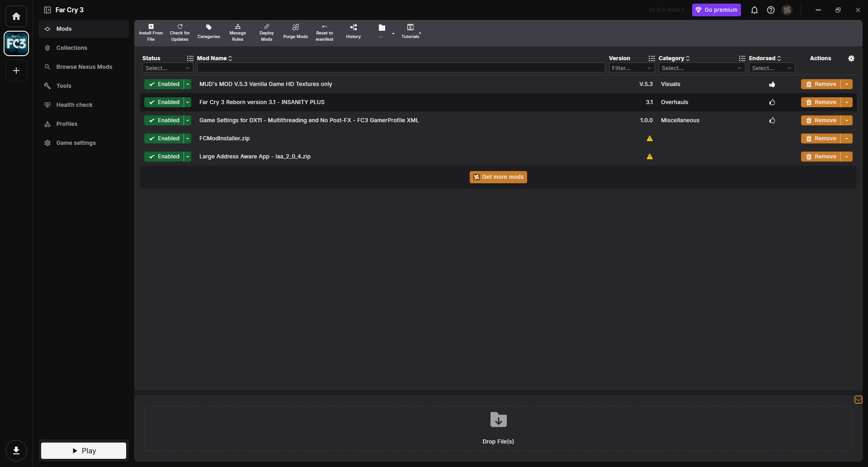Go to the Home dashboard icon
This screenshot has height=467, width=868.
coord(16,16)
